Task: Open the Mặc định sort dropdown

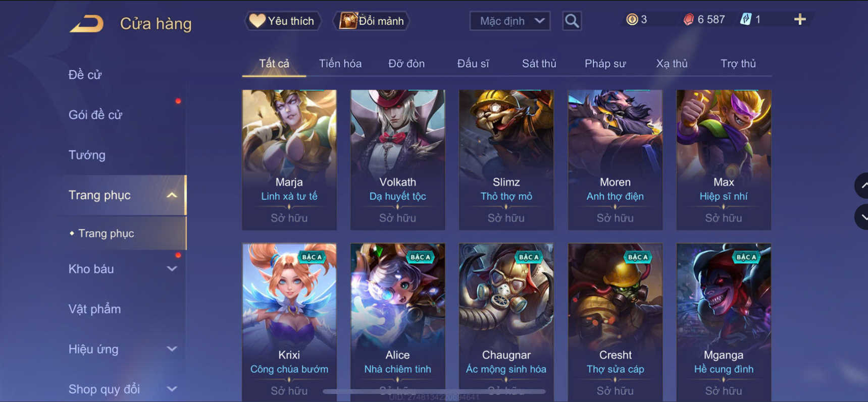Action: pos(510,21)
